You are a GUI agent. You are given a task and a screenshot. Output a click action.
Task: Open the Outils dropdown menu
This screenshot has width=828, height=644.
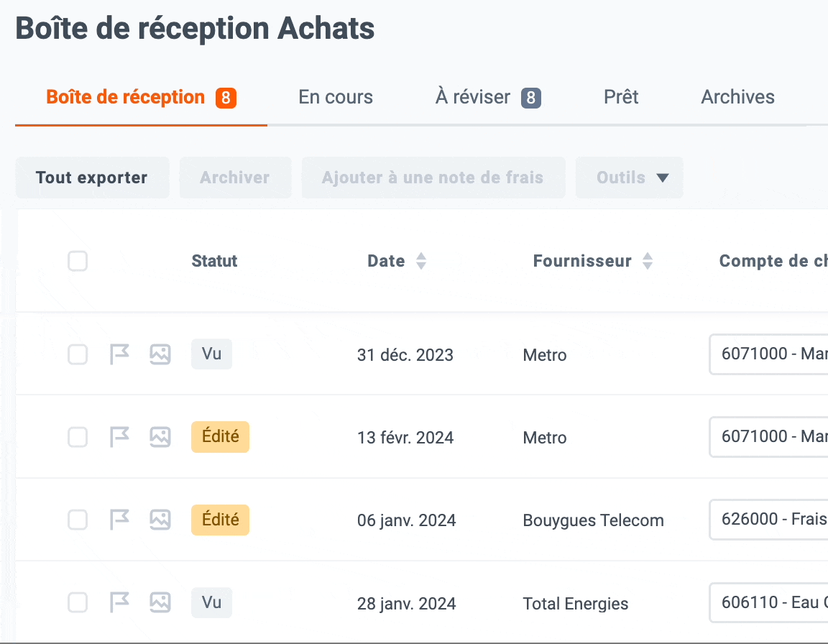click(630, 178)
